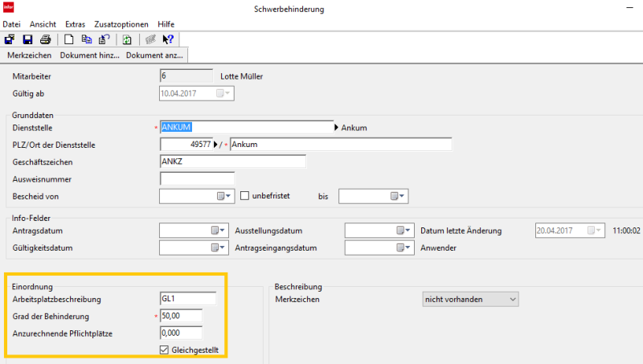This screenshot has height=364, width=643.
Task: Click the Arbeitsplatzbeschreibung field with GL1
Action: coord(188,298)
